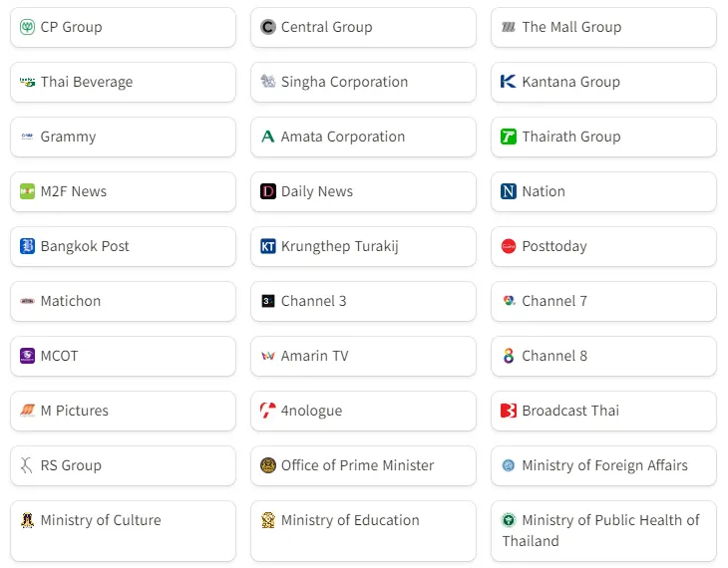This screenshot has height=568, width=728.
Task: Click the CP Group logo icon
Action: (x=28, y=27)
